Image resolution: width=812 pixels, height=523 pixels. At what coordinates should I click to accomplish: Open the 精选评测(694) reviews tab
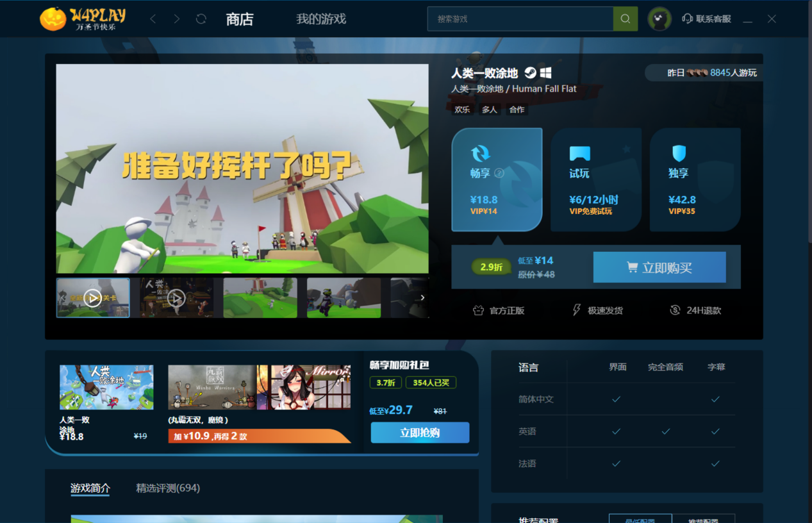click(x=168, y=488)
